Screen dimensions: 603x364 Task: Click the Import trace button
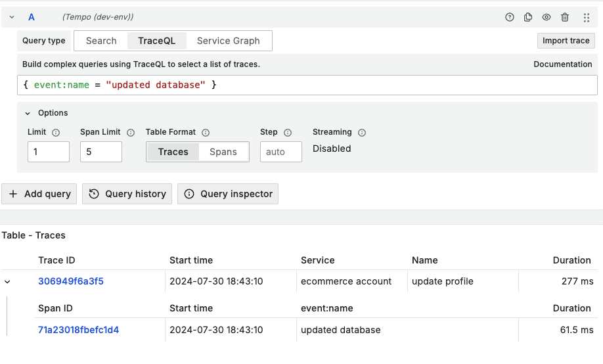[566, 41]
